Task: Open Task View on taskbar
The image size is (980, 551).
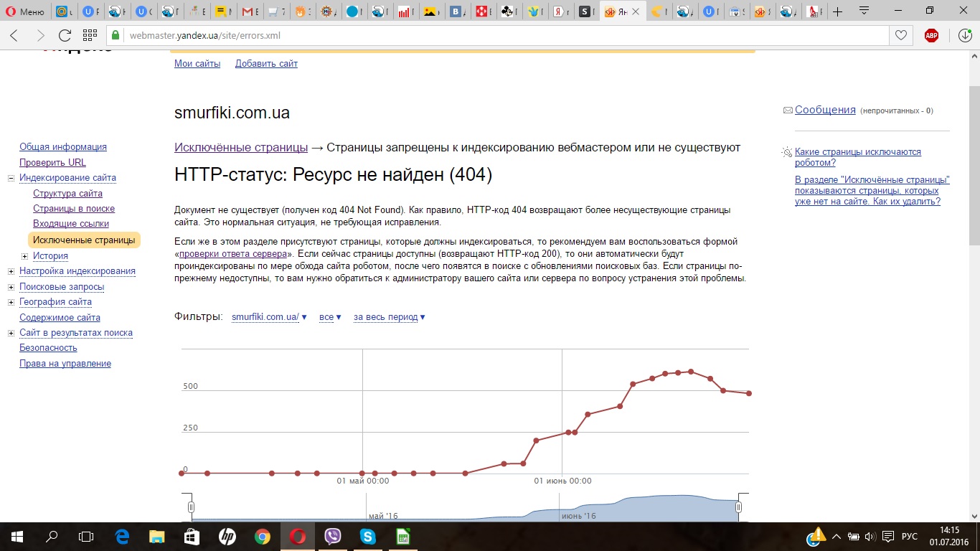Action: tap(86, 536)
